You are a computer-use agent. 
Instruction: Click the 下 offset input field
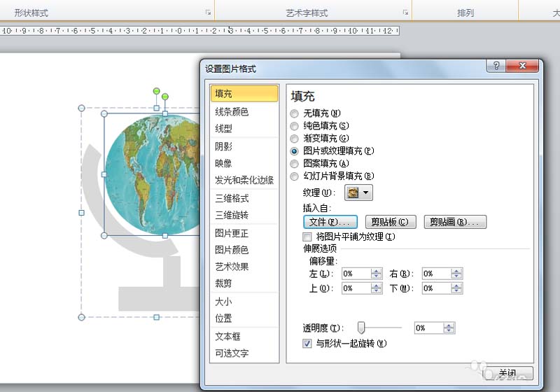coord(436,288)
